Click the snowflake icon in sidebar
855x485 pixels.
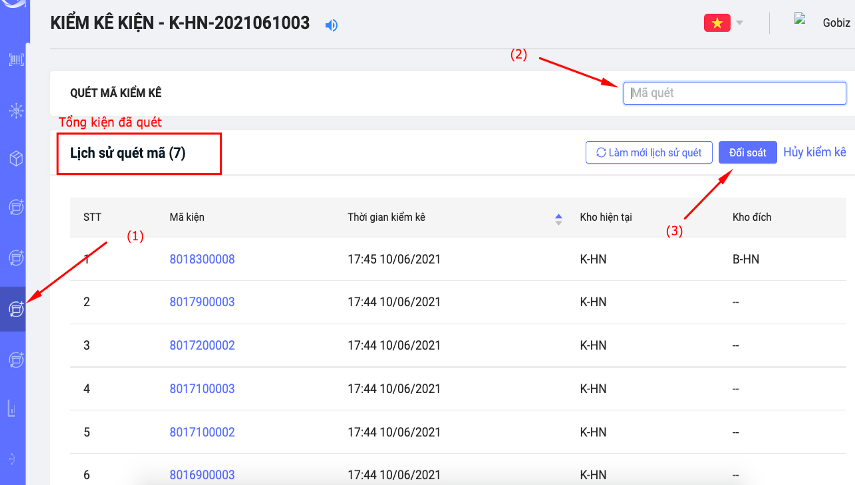tap(15, 110)
